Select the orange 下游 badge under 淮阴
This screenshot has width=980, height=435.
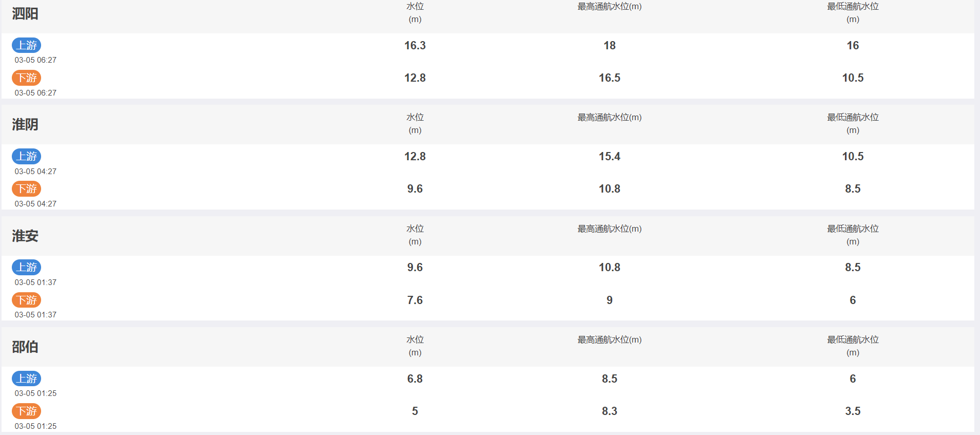[x=26, y=189]
